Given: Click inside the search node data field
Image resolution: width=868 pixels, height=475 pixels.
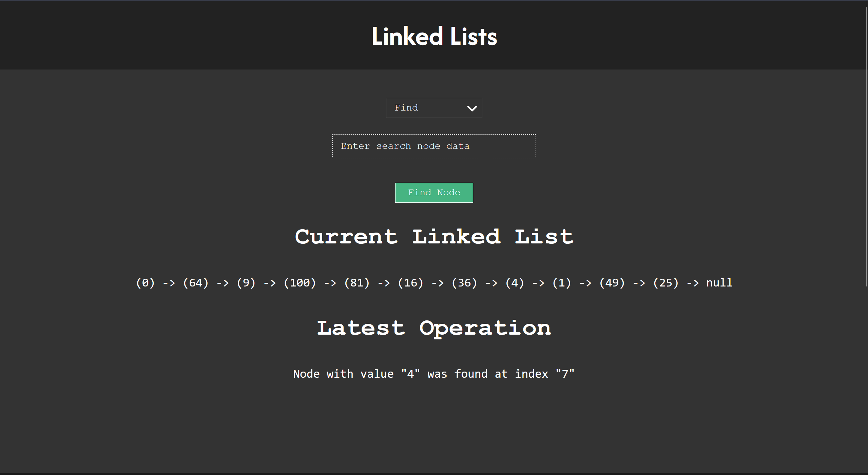Looking at the screenshot, I should point(434,146).
